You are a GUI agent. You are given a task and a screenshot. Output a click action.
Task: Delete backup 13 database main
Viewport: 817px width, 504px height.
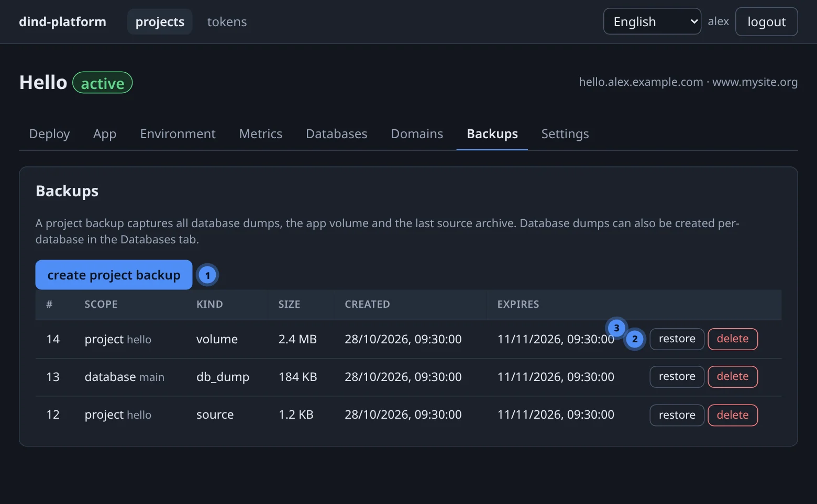click(732, 376)
